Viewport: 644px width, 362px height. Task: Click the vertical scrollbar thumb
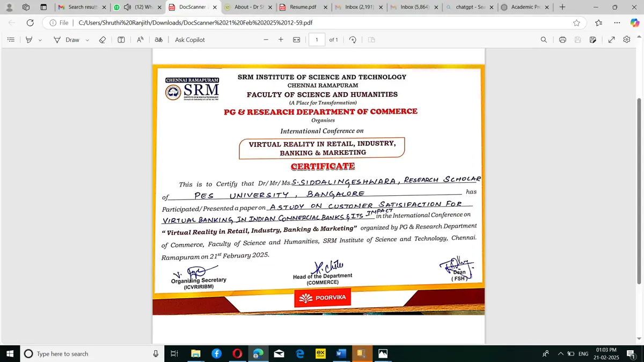[639, 191]
